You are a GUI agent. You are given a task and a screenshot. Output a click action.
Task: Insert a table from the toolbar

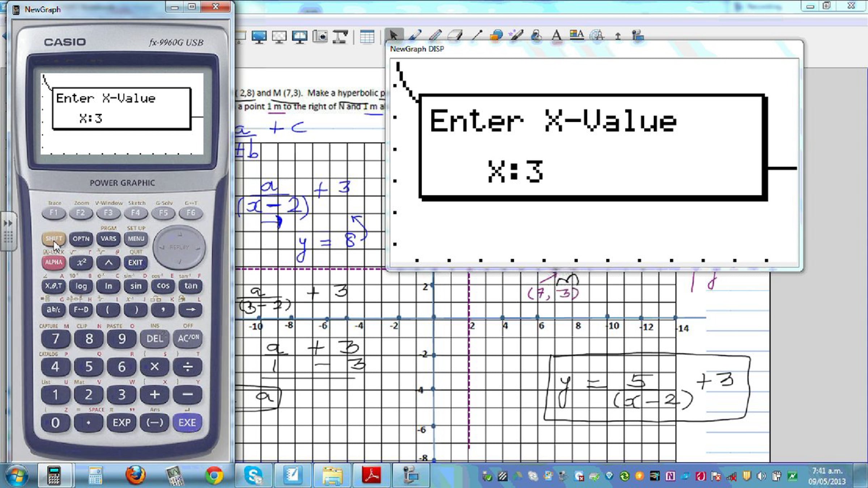pyautogui.click(x=367, y=36)
